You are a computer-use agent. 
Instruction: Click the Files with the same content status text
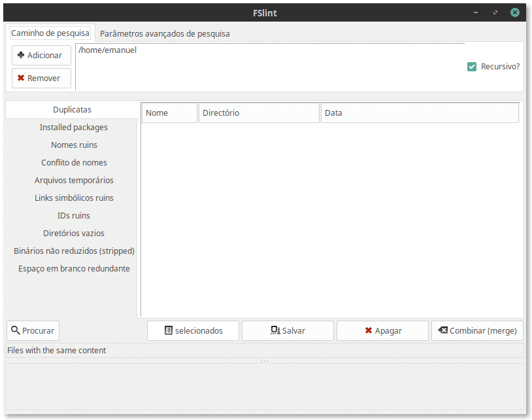click(57, 350)
